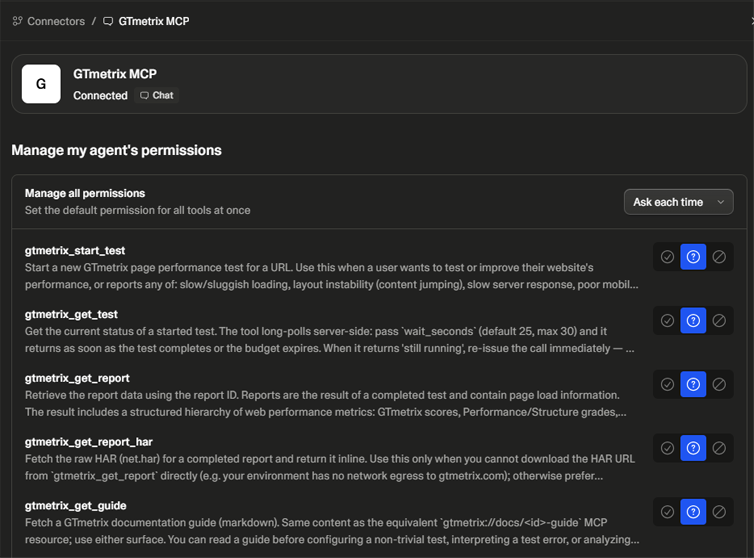Screen dimensions: 754x558
Task: Block gtmetrix_get_report using the slash-circle icon
Action: 719,384
